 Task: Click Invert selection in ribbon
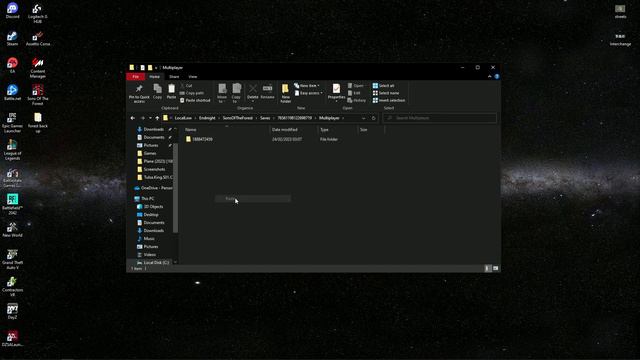389,100
